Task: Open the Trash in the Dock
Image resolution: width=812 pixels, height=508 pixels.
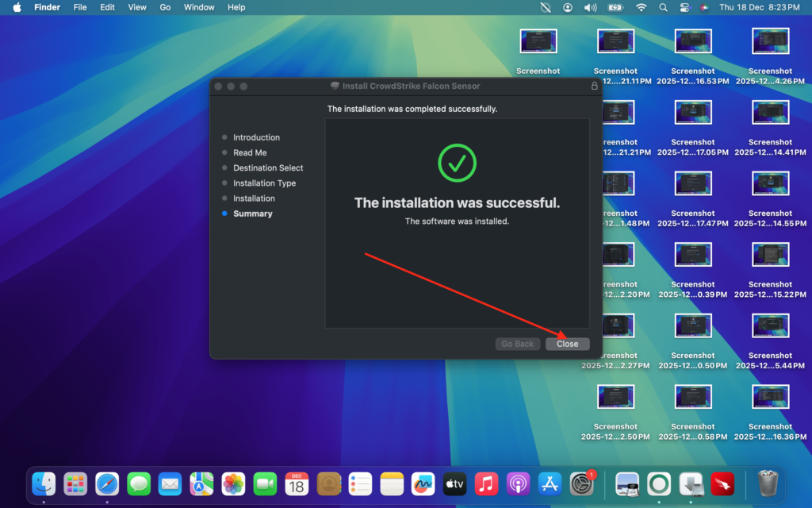Action: tap(768, 483)
